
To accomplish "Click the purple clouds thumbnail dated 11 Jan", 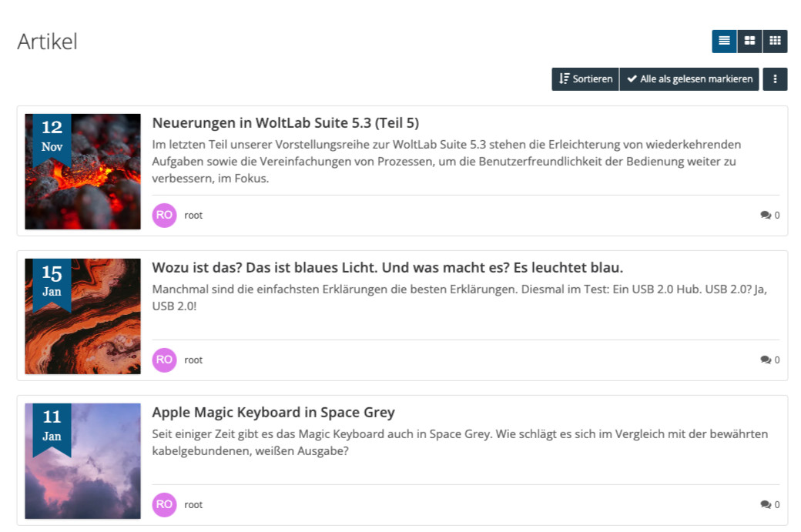I will [82, 461].
